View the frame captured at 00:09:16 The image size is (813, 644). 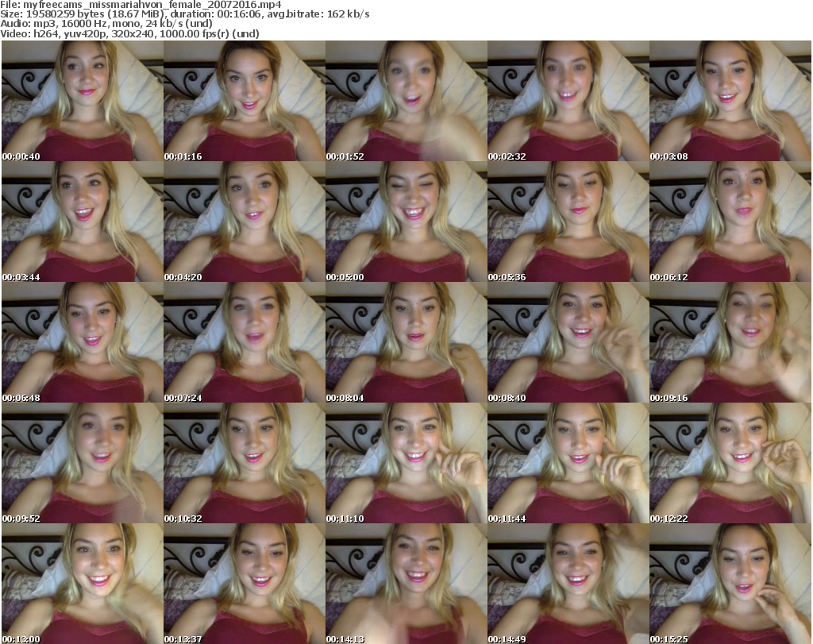pos(730,343)
